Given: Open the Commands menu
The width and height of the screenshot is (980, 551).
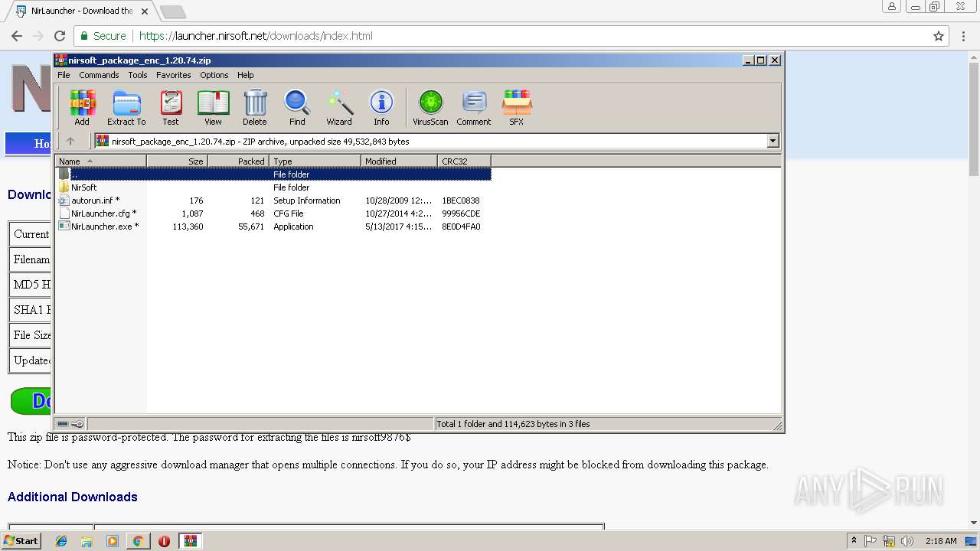Looking at the screenshot, I should (x=99, y=75).
